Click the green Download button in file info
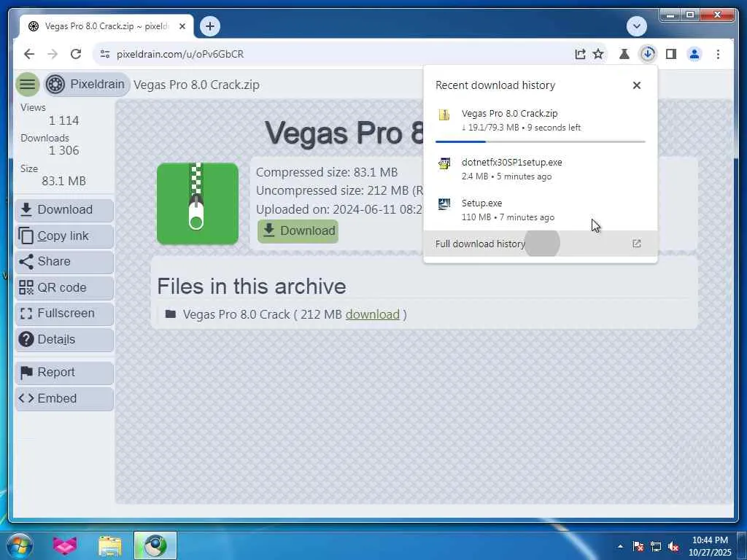 [298, 231]
